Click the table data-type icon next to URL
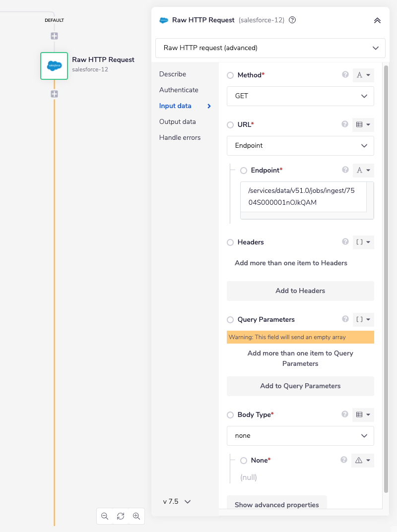397x532 pixels. 363,124
